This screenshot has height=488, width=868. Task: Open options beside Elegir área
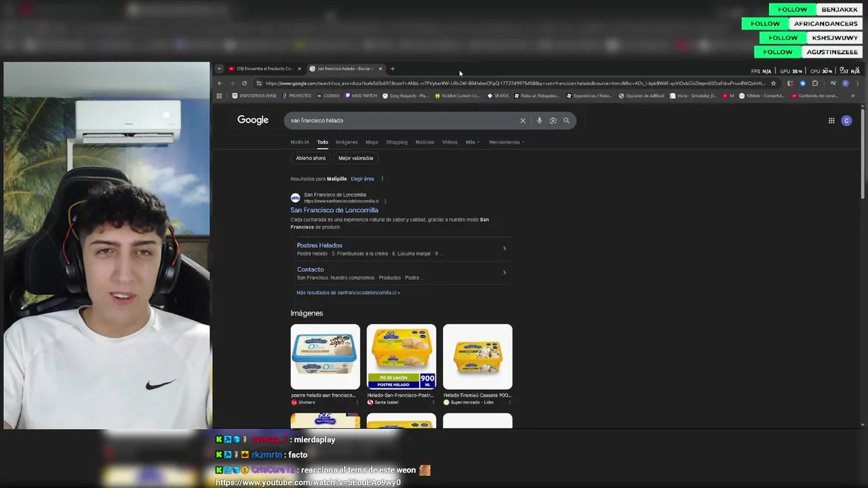tap(382, 179)
